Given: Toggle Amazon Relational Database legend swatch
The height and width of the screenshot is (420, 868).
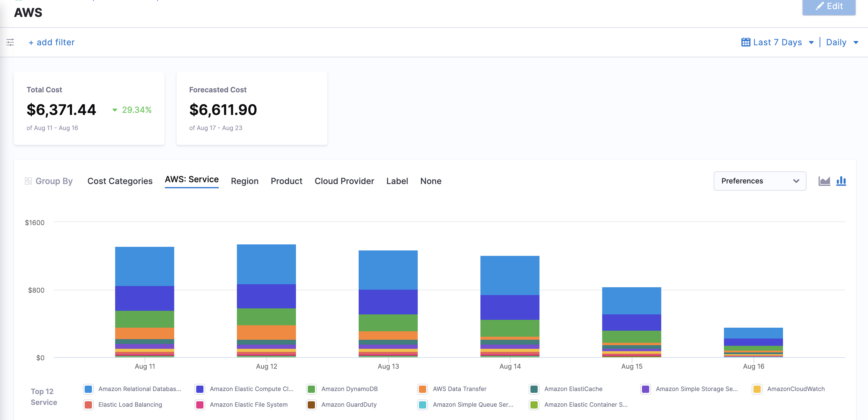Looking at the screenshot, I should point(88,389).
